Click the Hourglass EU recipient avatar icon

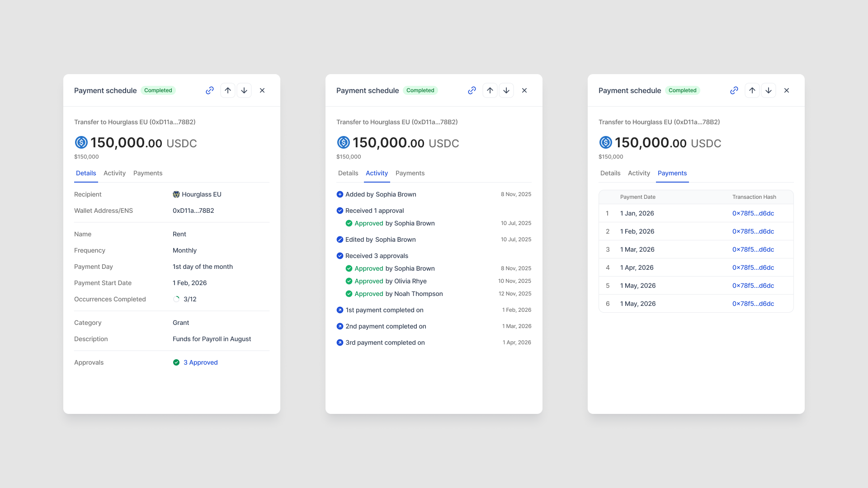click(x=176, y=194)
